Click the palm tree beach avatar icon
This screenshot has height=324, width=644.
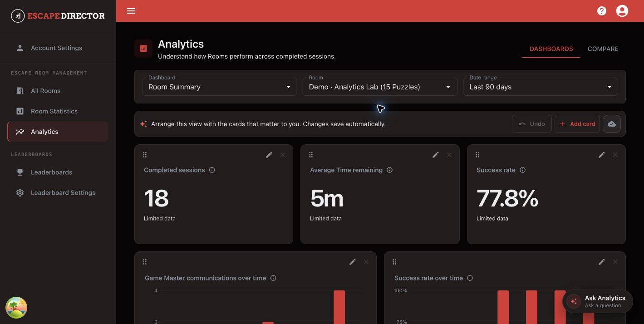click(16, 308)
